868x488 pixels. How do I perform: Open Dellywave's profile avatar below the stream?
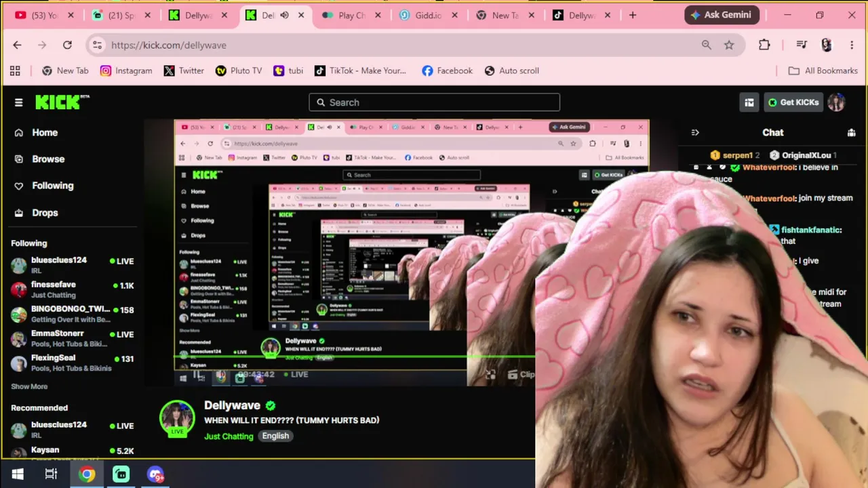[177, 418]
